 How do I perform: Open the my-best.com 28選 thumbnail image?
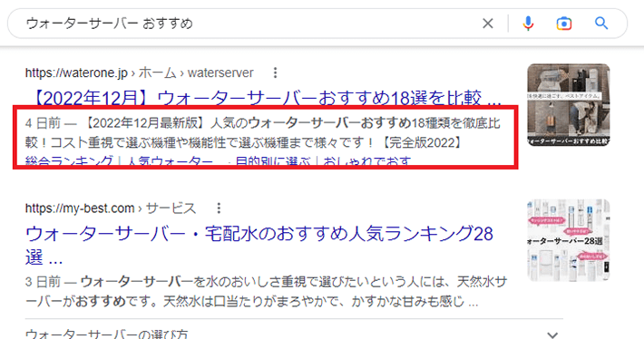tap(569, 240)
